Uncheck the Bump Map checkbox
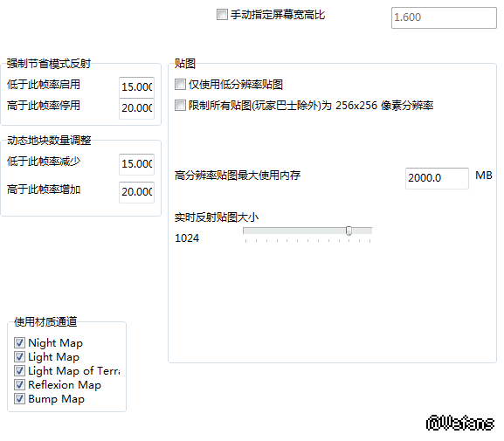Screen dimensions: 504x441 [x=19, y=399]
